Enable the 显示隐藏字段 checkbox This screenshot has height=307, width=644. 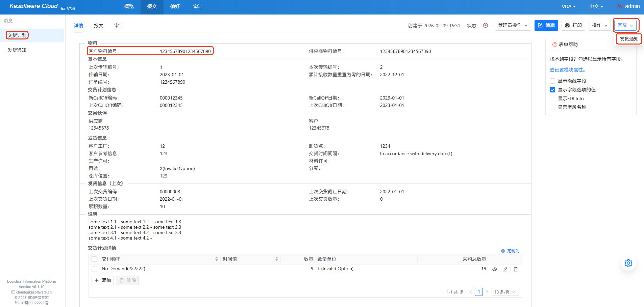click(552, 81)
